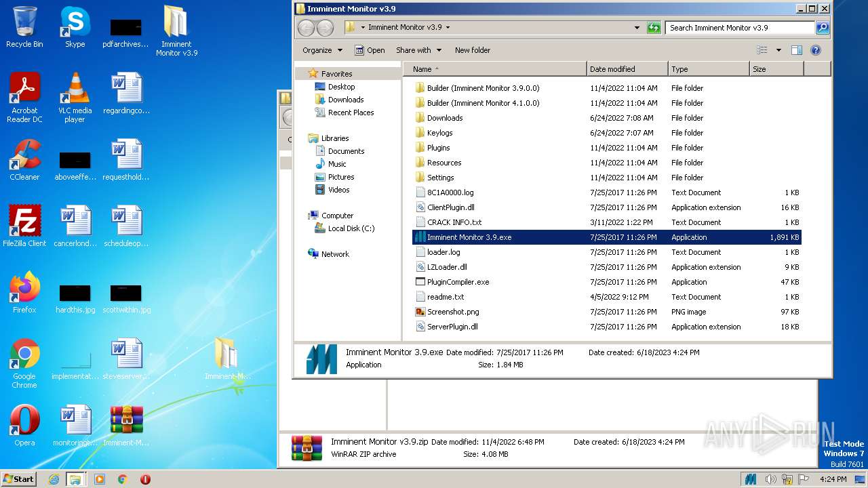Click Windows Media Player taskbar icon
868x488 pixels.
(100, 479)
